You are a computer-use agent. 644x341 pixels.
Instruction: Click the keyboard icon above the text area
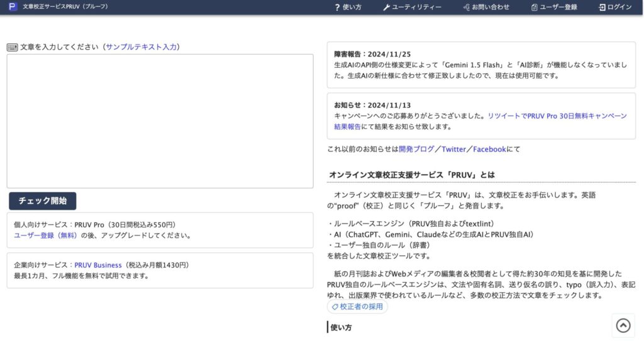coord(13,47)
